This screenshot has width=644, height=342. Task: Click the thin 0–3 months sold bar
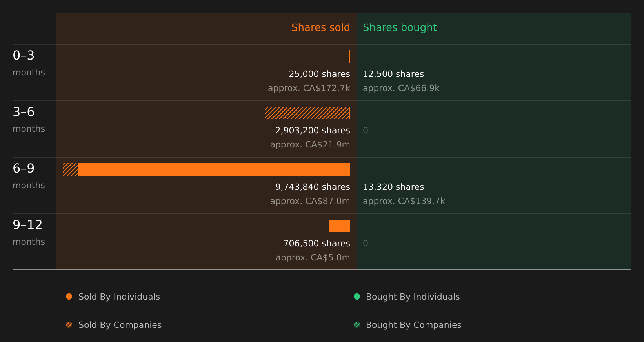point(350,56)
